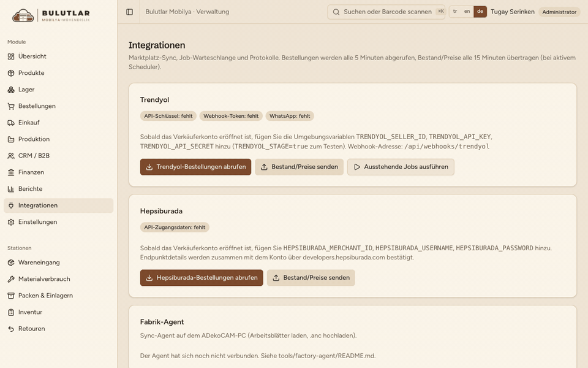Click download icon on Hepsiburada-Bestellungen abrufen
The width and height of the screenshot is (588, 368).
[x=149, y=278]
